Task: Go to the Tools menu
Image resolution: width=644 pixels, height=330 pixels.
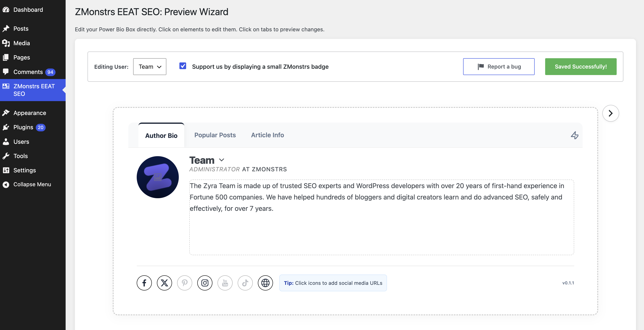Action: tap(33, 156)
